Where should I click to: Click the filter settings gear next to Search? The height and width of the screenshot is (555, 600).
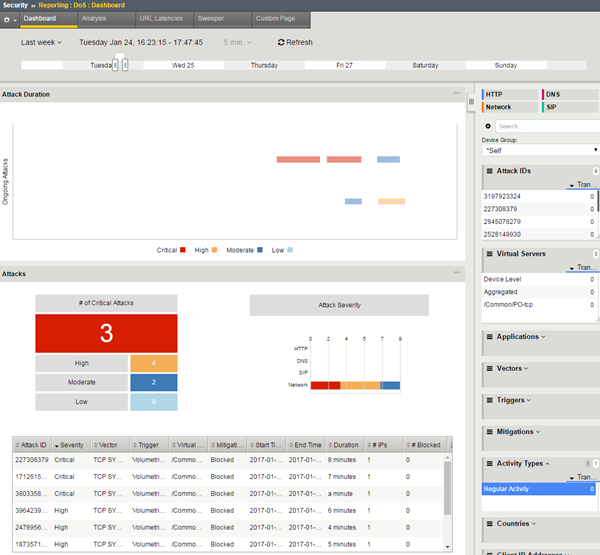488,126
